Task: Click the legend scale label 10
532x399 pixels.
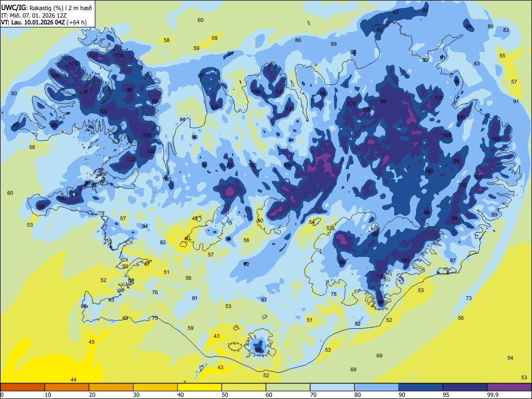Action: tap(48, 395)
